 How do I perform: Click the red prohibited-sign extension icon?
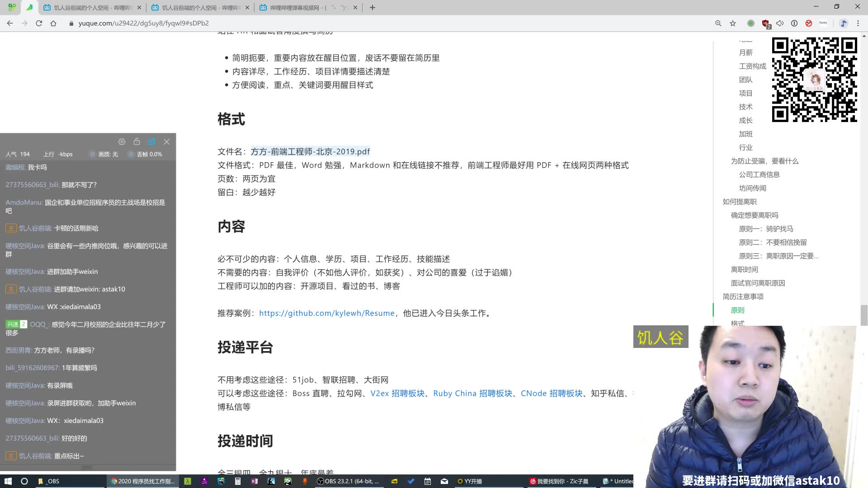[809, 23]
